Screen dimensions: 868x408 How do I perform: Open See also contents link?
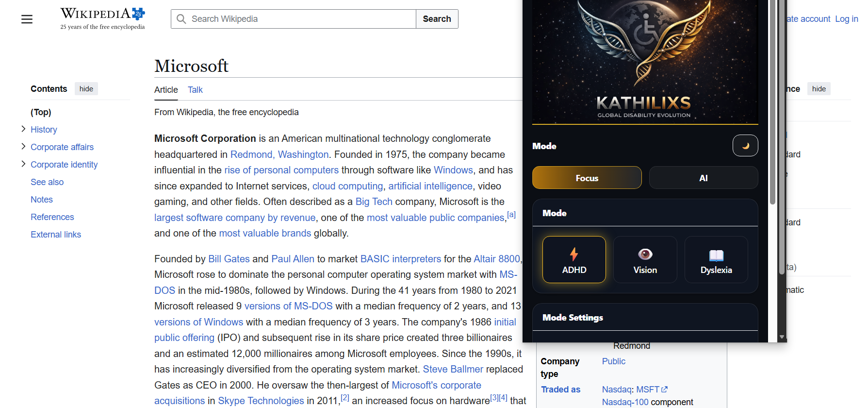47,182
